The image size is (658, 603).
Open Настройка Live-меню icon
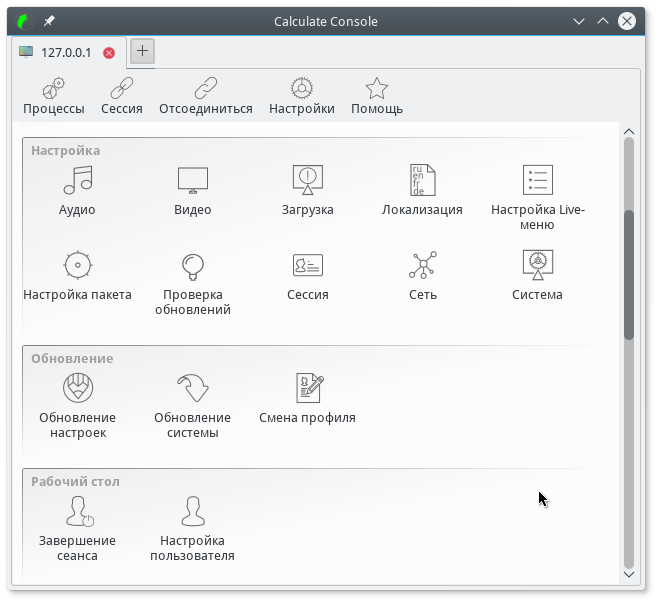pyautogui.click(x=537, y=181)
